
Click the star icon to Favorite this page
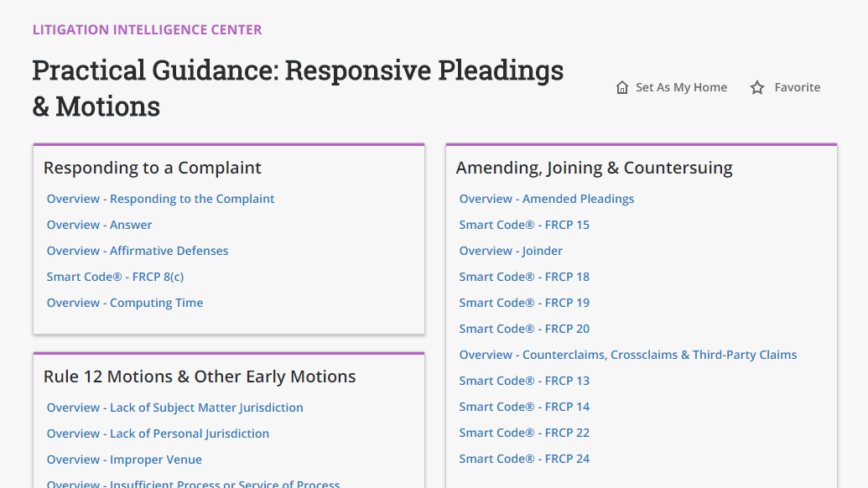tap(757, 86)
